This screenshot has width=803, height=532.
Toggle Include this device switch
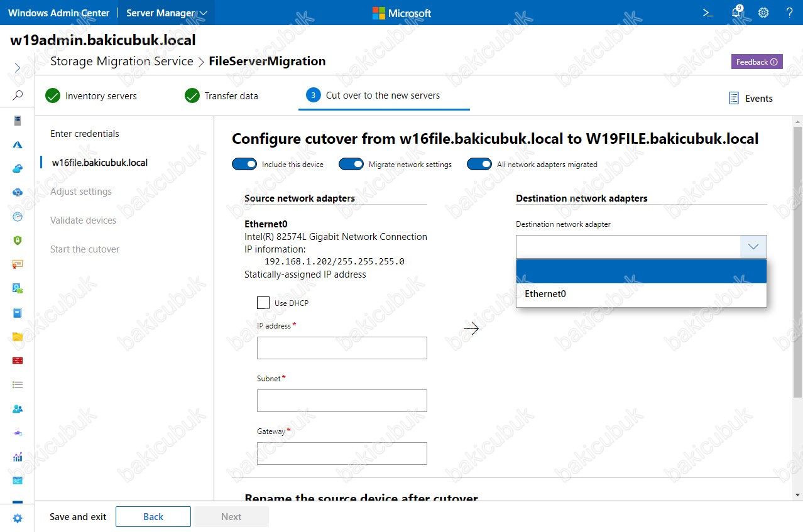pos(244,164)
